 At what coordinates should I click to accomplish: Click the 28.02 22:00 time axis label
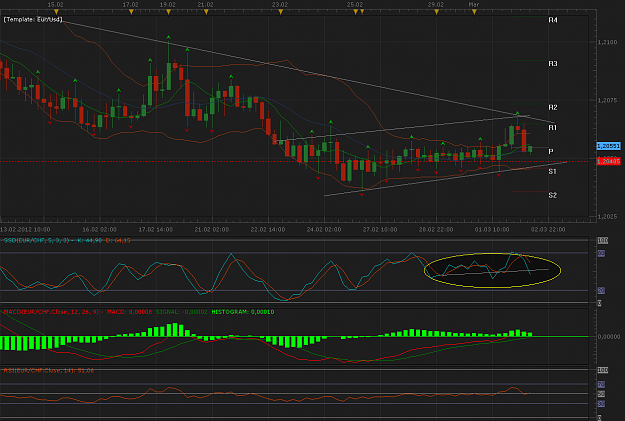436,230
